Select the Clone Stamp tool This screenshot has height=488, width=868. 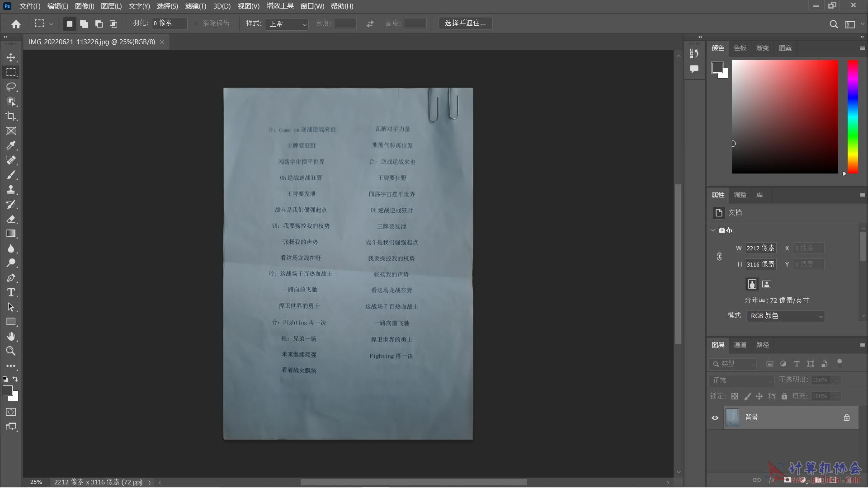coord(11,189)
